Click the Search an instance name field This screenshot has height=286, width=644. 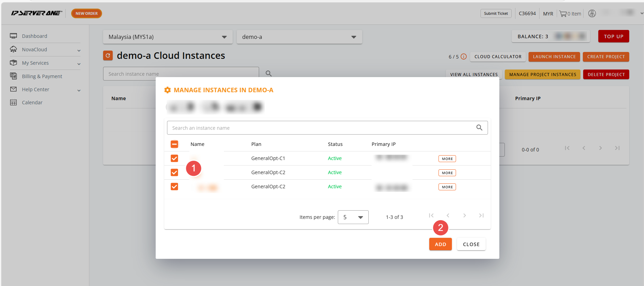[x=320, y=128]
